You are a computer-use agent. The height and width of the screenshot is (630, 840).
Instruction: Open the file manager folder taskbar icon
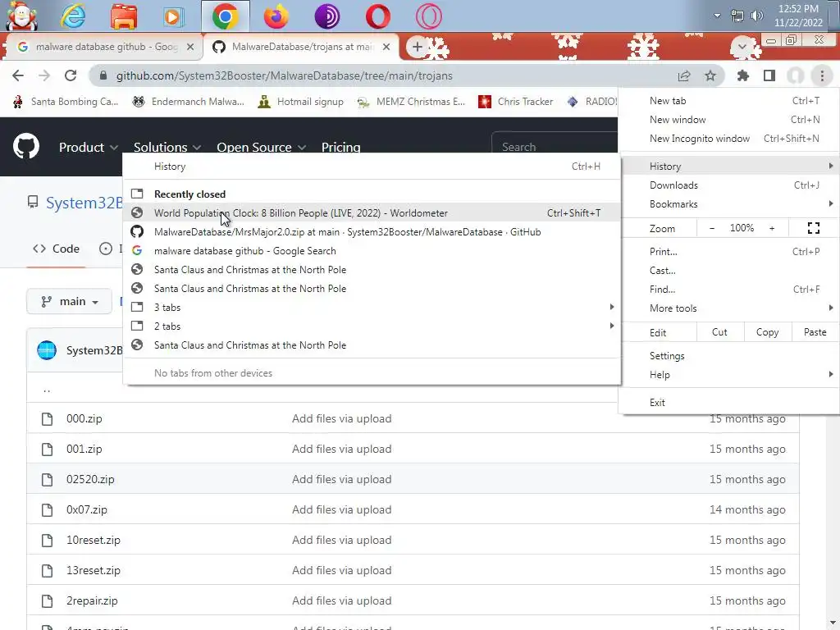pos(124,16)
